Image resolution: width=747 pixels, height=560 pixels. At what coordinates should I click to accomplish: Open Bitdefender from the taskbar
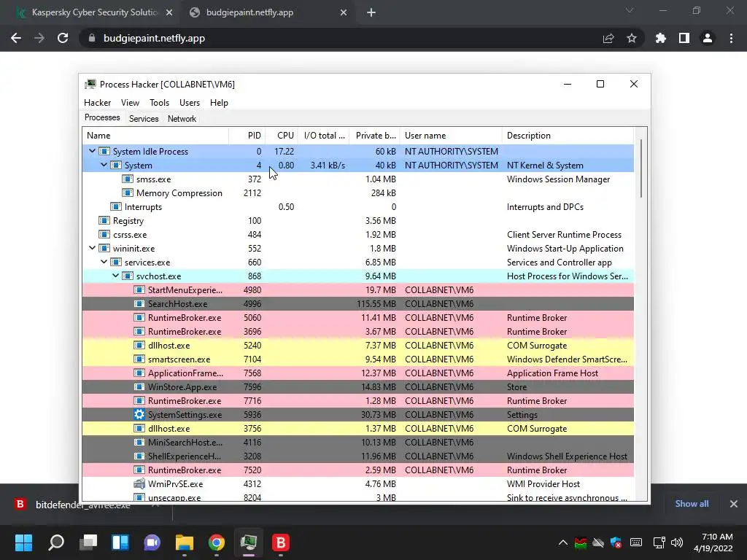coord(281,542)
